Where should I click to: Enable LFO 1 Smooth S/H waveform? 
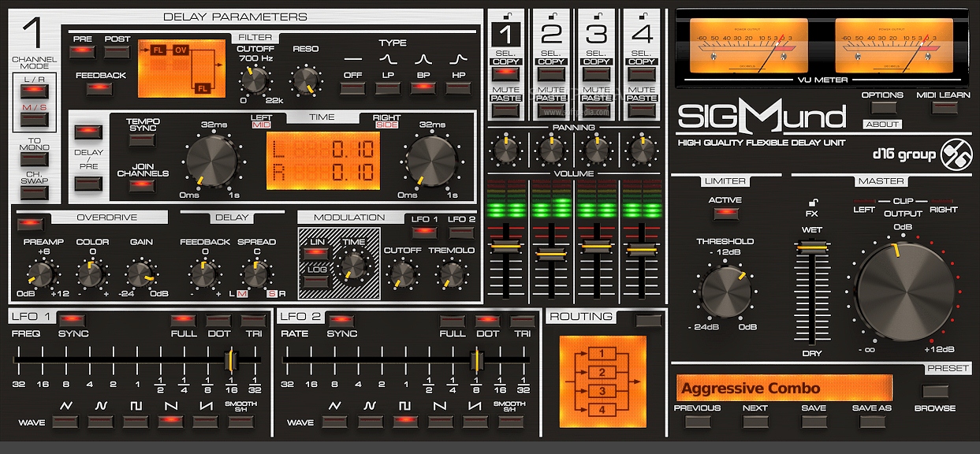pyautogui.click(x=240, y=422)
